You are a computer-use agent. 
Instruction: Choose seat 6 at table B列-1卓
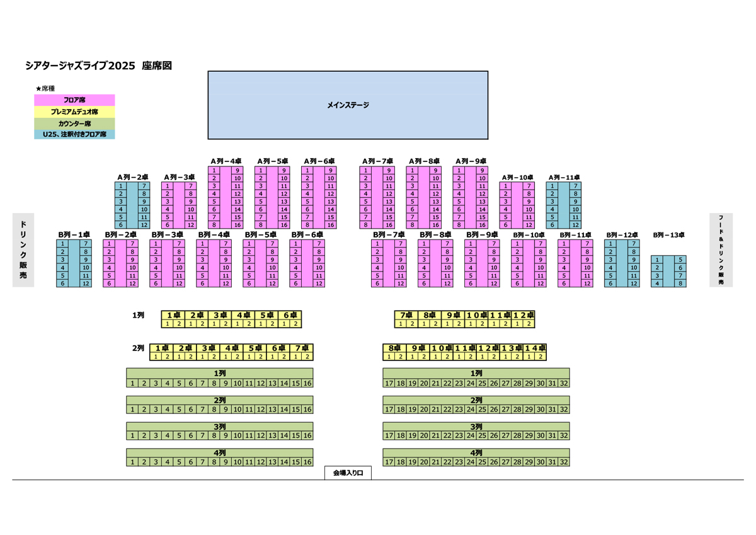(x=63, y=284)
